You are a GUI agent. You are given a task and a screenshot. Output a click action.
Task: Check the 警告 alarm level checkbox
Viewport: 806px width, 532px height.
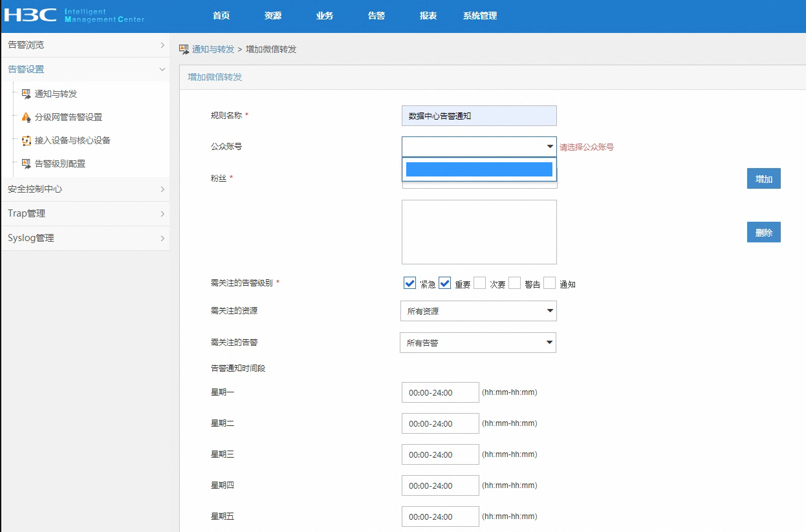514,283
